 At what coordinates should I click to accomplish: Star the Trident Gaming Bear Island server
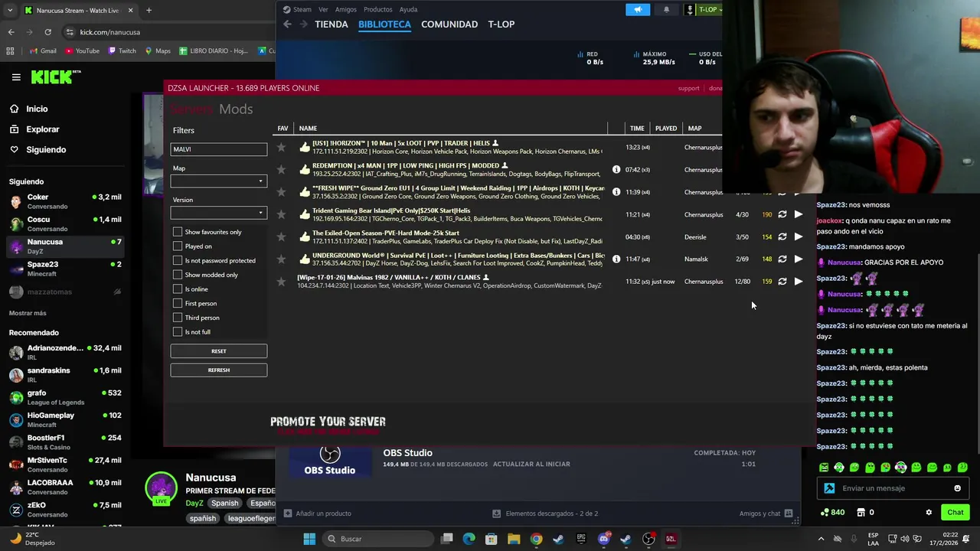click(281, 214)
